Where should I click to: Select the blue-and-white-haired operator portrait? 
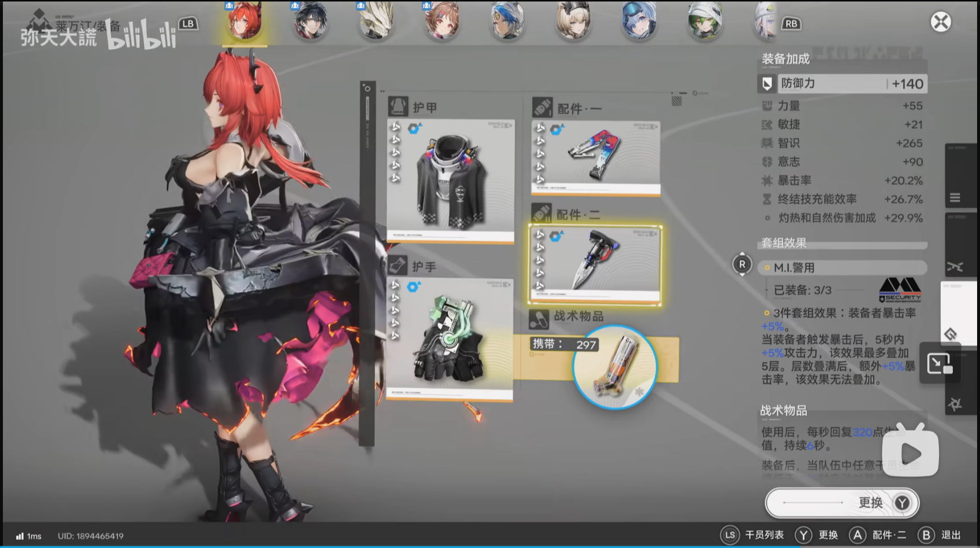click(507, 21)
